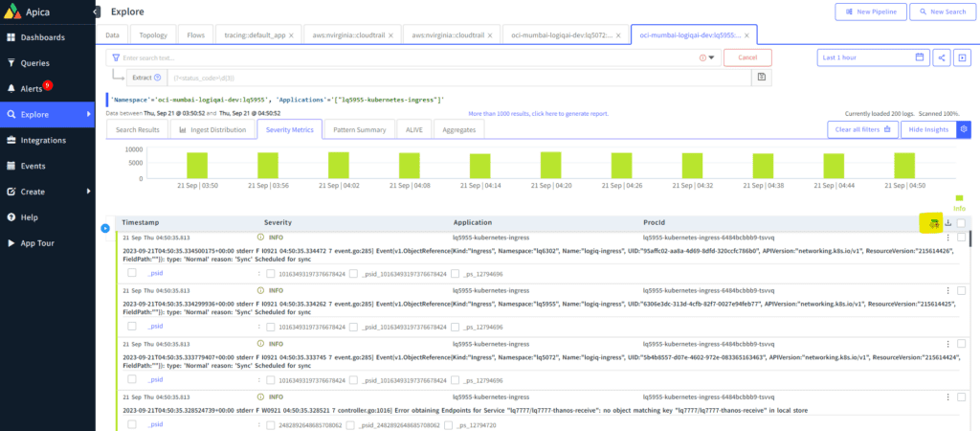Open Alerts with 9 notifications badge
Viewport: 980px width, 431px height.
[x=32, y=89]
